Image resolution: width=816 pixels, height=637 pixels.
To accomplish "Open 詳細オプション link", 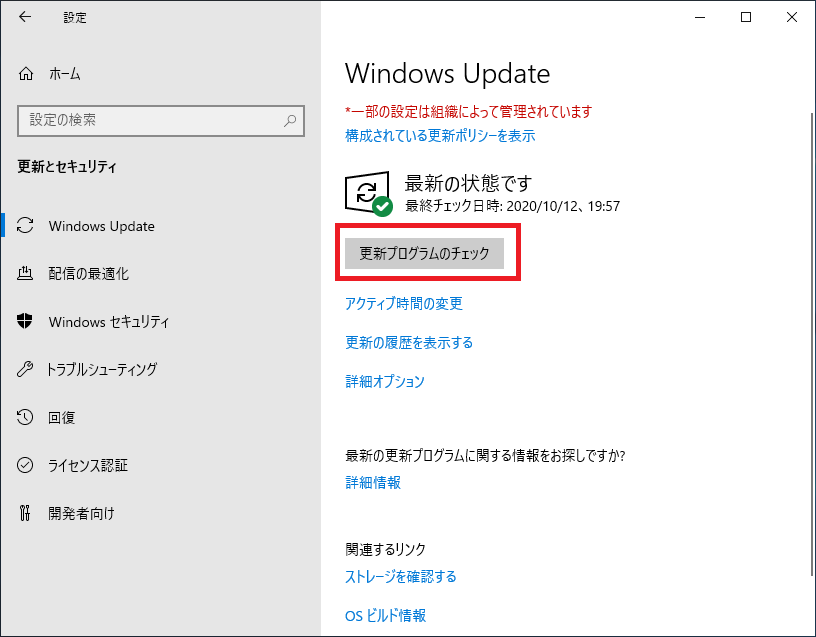I will (x=385, y=381).
